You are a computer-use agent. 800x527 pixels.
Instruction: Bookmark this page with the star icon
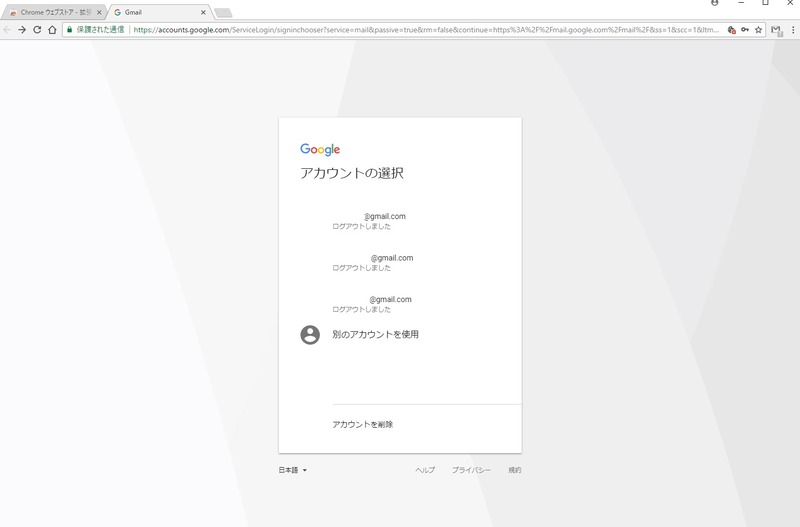tap(759, 30)
